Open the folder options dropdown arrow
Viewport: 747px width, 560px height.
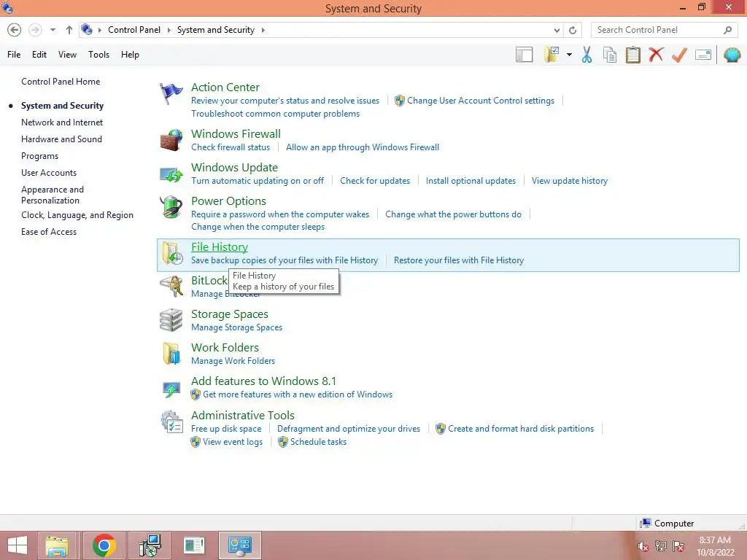pyautogui.click(x=569, y=55)
